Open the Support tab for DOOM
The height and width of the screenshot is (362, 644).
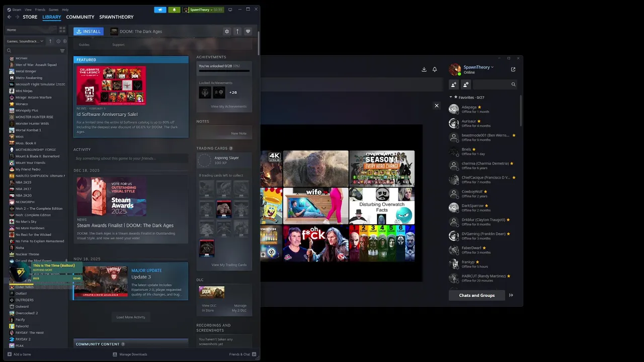click(118, 45)
